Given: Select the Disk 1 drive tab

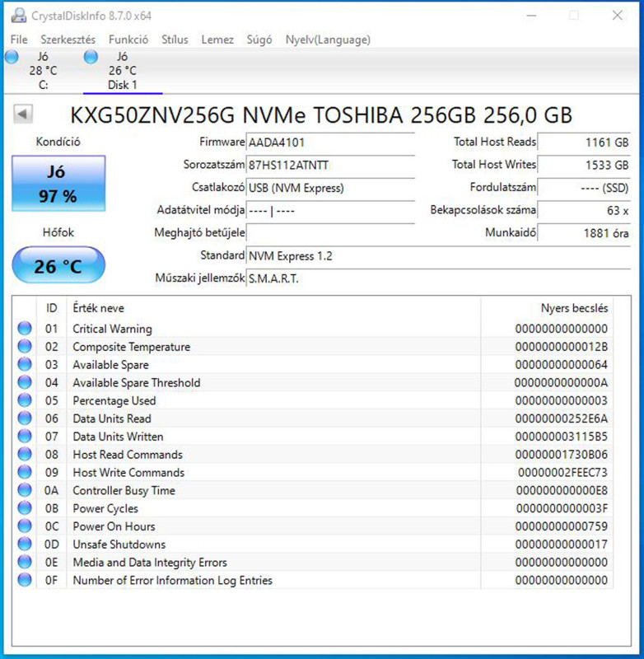Looking at the screenshot, I should click(122, 71).
